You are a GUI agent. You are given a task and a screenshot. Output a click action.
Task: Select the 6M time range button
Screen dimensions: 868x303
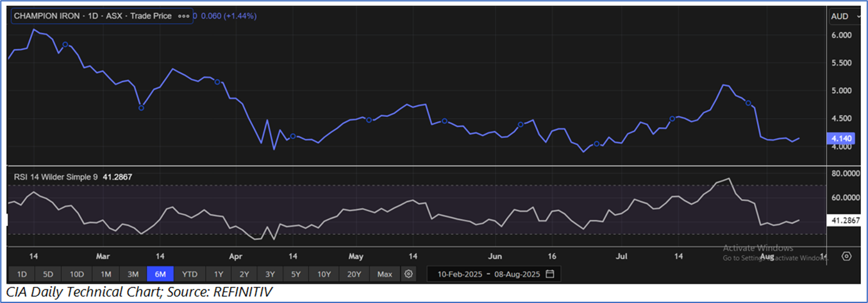click(160, 274)
